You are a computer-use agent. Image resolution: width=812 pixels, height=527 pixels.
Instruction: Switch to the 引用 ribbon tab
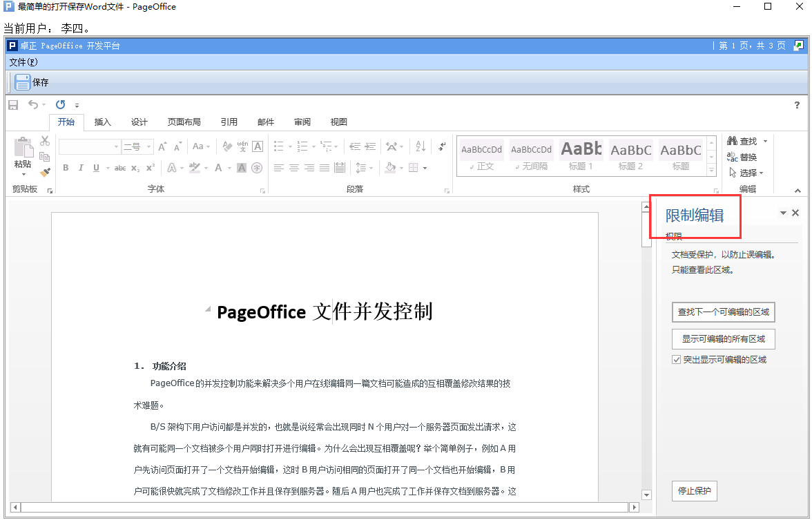tap(229, 122)
